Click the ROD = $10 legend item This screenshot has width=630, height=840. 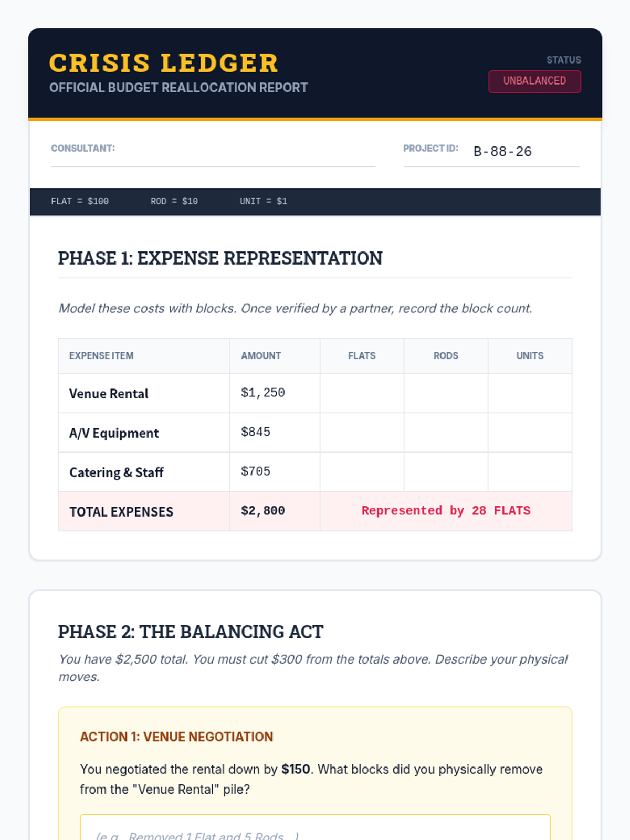click(x=174, y=202)
